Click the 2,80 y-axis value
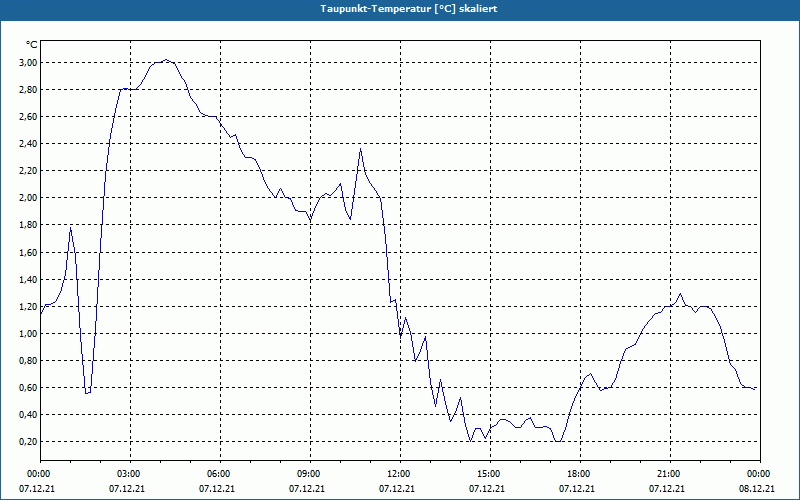800x500 pixels. (x=28, y=90)
